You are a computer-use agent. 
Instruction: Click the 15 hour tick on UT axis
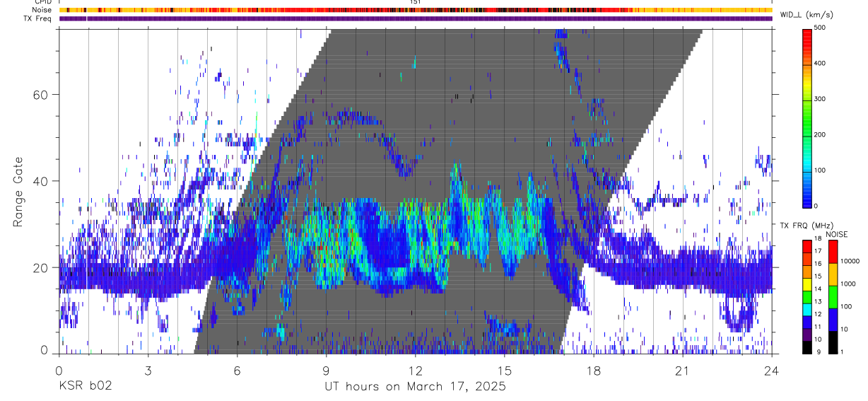(505, 371)
